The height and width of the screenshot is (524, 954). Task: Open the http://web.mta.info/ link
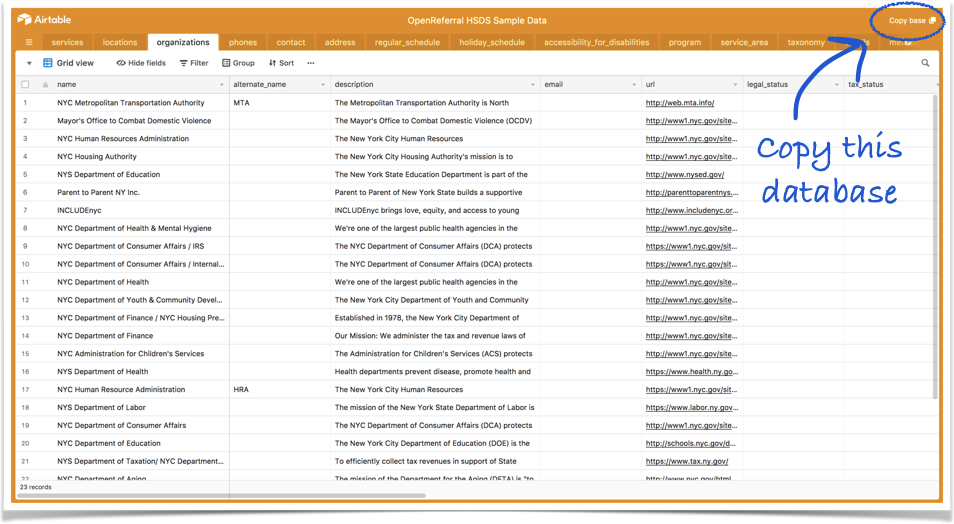click(x=680, y=103)
